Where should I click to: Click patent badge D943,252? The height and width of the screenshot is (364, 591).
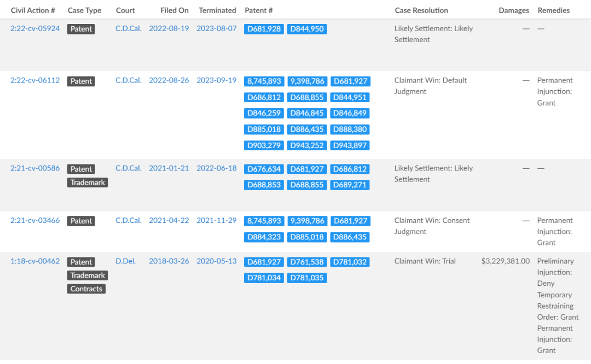point(307,146)
